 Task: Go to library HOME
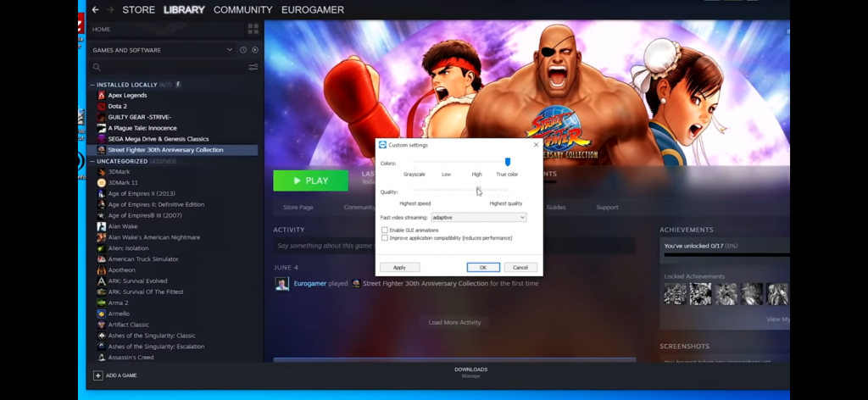102,30
